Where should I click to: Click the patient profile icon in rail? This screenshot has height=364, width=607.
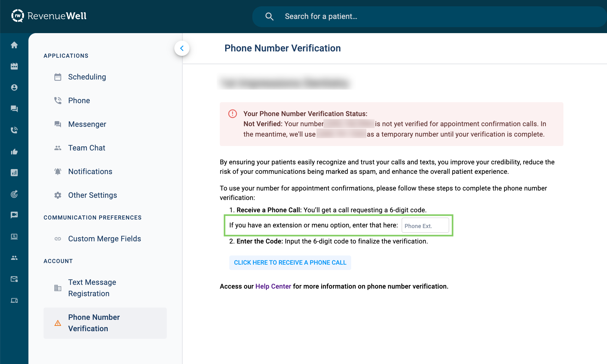(14, 87)
